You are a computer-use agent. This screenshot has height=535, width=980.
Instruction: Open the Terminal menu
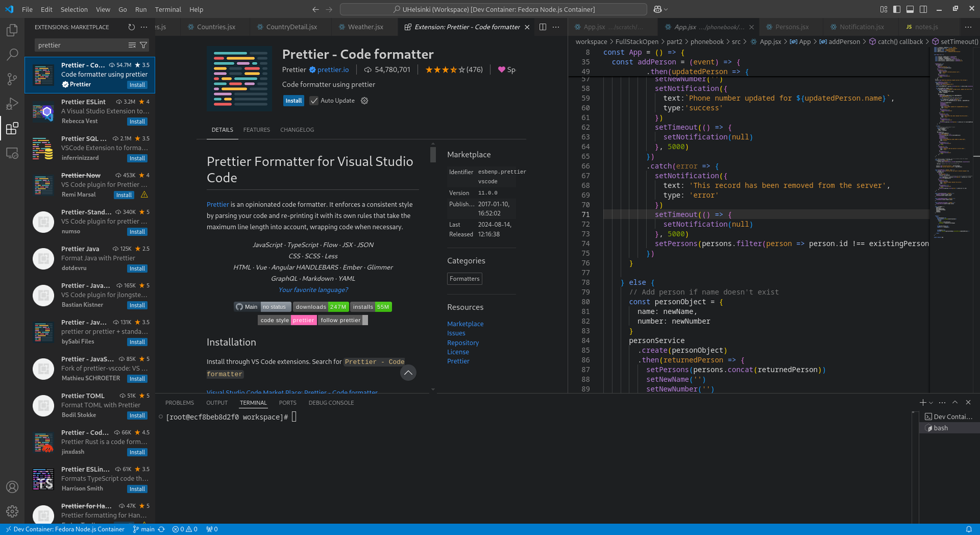tap(167, 9)
